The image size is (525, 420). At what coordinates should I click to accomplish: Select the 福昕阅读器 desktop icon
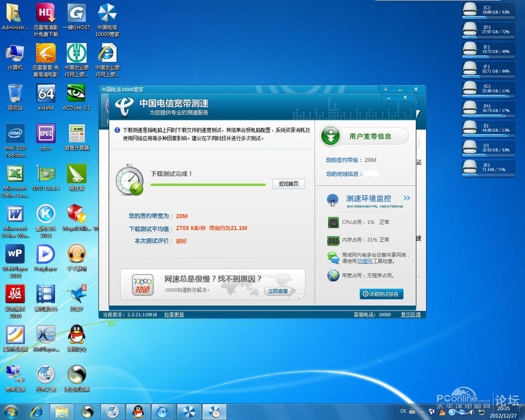pos(15,338)
